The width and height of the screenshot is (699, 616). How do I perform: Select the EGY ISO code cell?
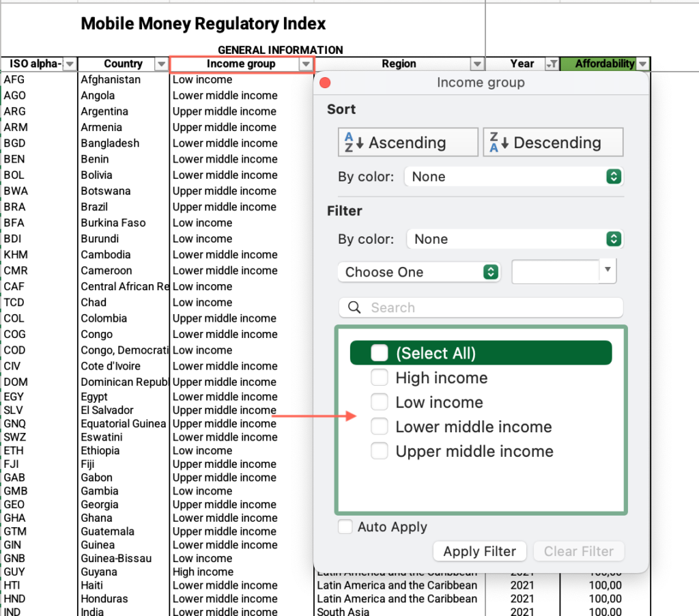(x=39, y=397)
